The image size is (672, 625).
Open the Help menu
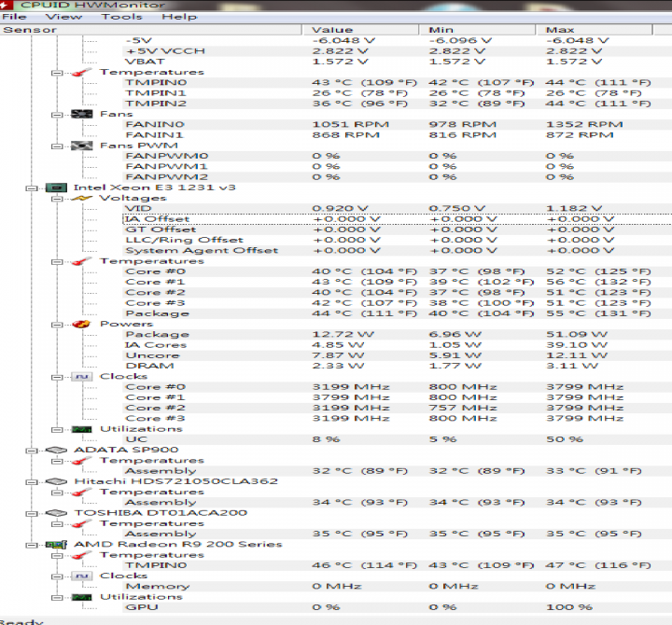[x=179, y=17]
